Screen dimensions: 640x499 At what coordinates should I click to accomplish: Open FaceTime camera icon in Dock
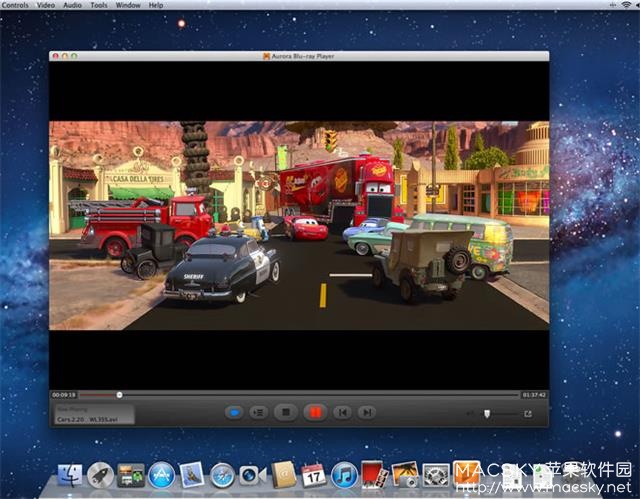pyautogui.click(x=253, y=475)
